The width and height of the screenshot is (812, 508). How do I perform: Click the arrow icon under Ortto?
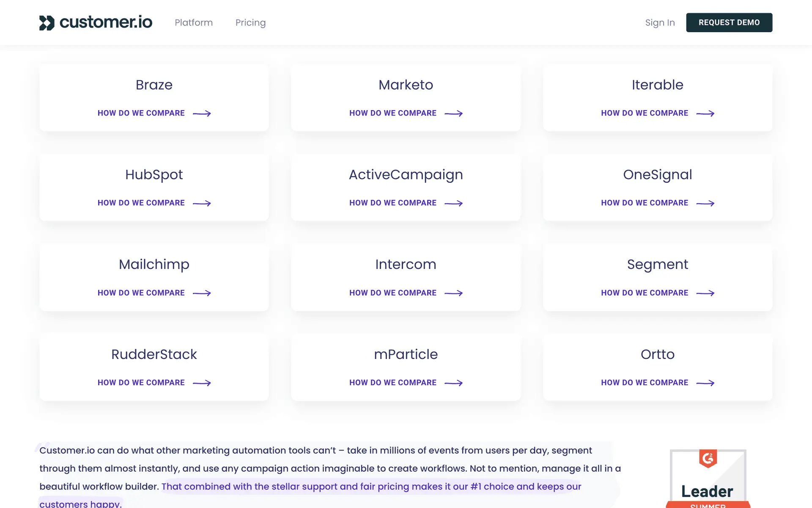(705, 383)
